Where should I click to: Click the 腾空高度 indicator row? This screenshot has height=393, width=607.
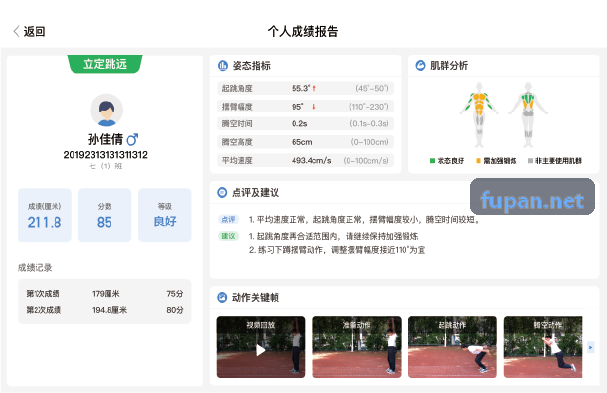[305, 142]
